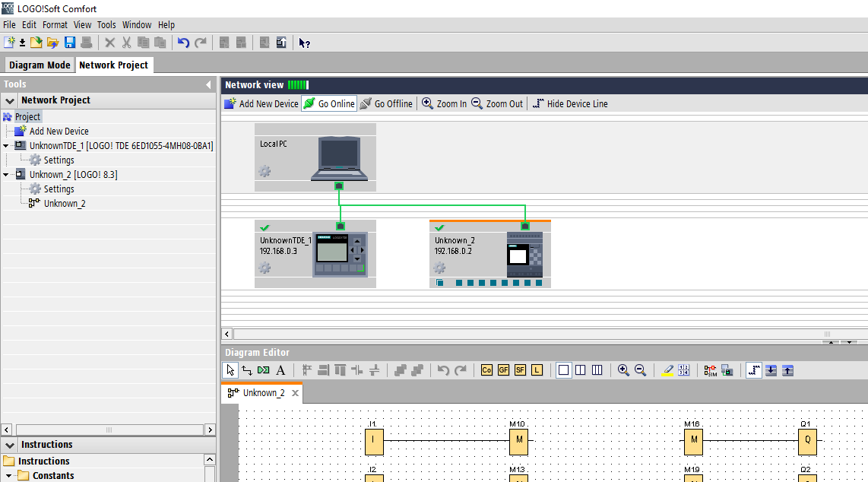The image size is (868, 482).
Task: Open settings gear on Unknown_2 device
Action: tap(439, 268)
